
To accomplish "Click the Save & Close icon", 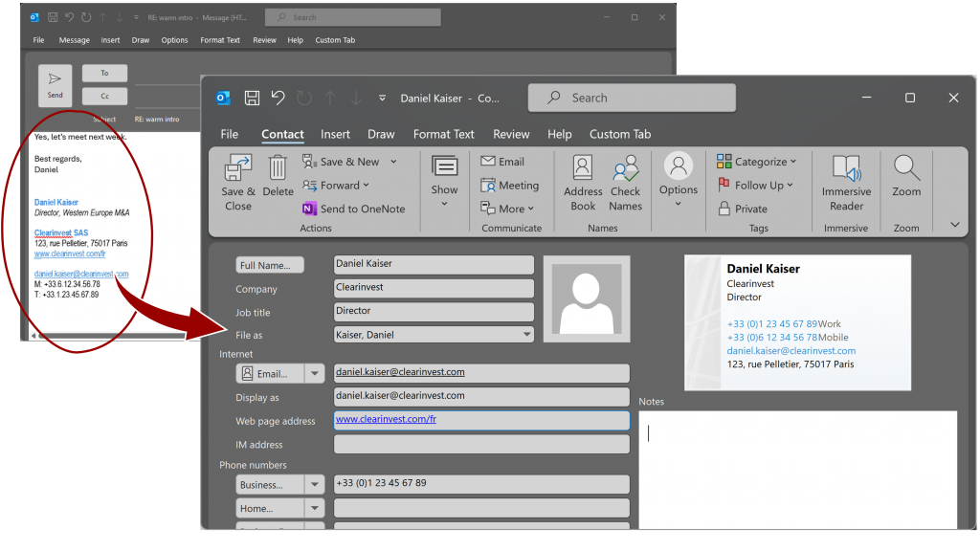I will tap(237, 169).
